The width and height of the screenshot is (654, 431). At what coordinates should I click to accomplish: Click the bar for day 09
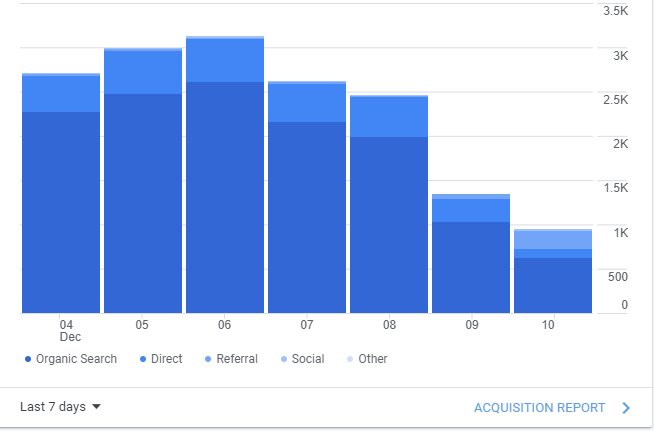click(x=471, y=254)
